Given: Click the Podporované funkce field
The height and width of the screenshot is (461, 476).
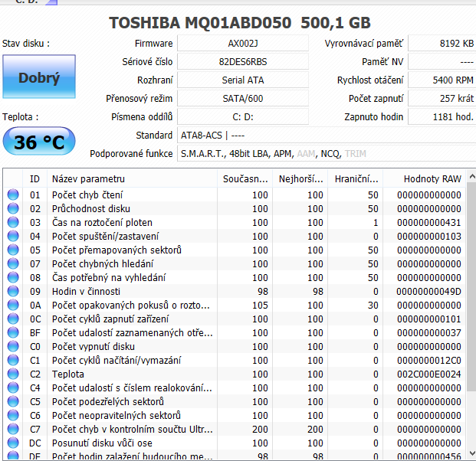Looking at the screenshot, I should coord(327,153).
